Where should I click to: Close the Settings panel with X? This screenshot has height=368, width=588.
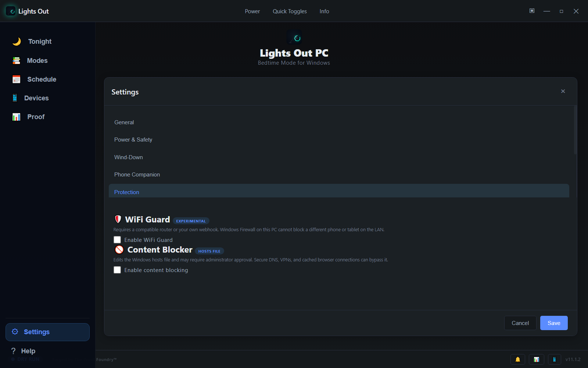[x=563, y=91]
